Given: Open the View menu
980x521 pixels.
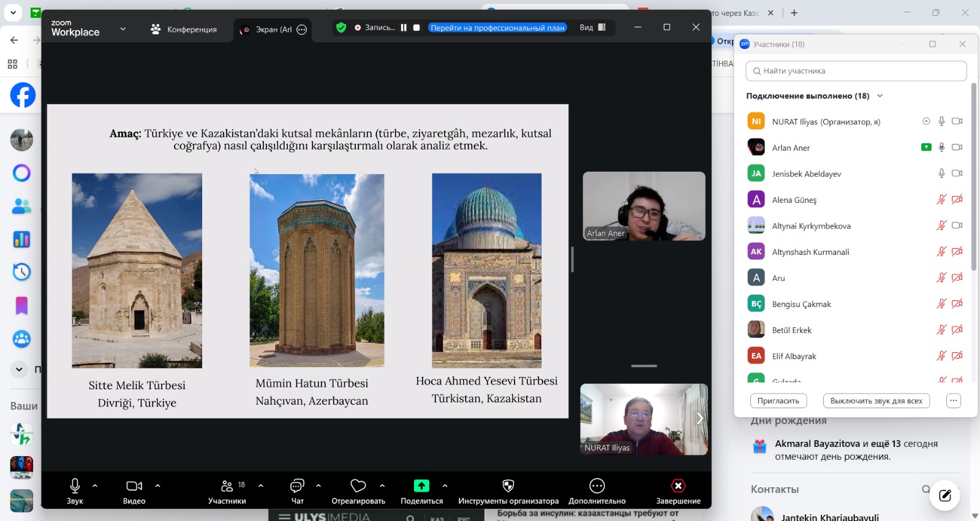Looking at the screenshot, I should tap(592, 28).
